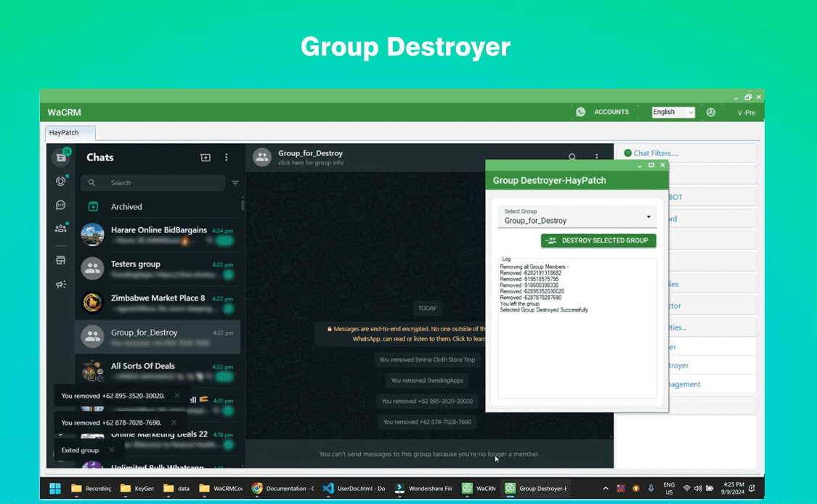This screenshot has width=817, height=504.
Task: Click the new chat icon in Chats panel
Action: point(206,157)
